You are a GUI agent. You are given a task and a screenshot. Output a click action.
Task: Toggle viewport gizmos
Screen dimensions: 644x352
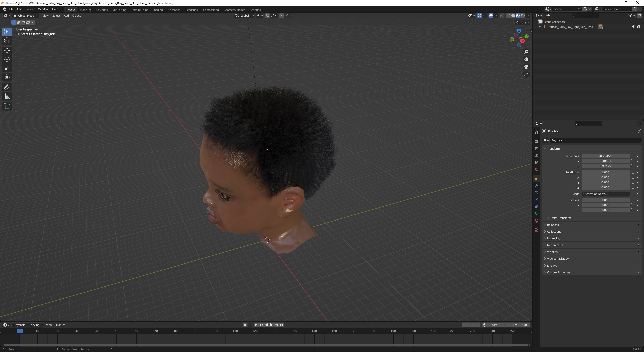[x=479, y=16]
